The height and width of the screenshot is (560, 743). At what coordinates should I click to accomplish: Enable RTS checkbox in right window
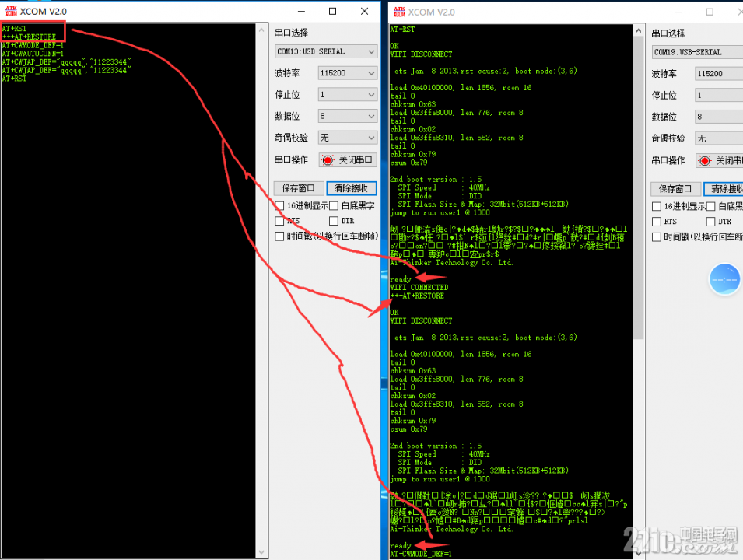pos(657,222)
